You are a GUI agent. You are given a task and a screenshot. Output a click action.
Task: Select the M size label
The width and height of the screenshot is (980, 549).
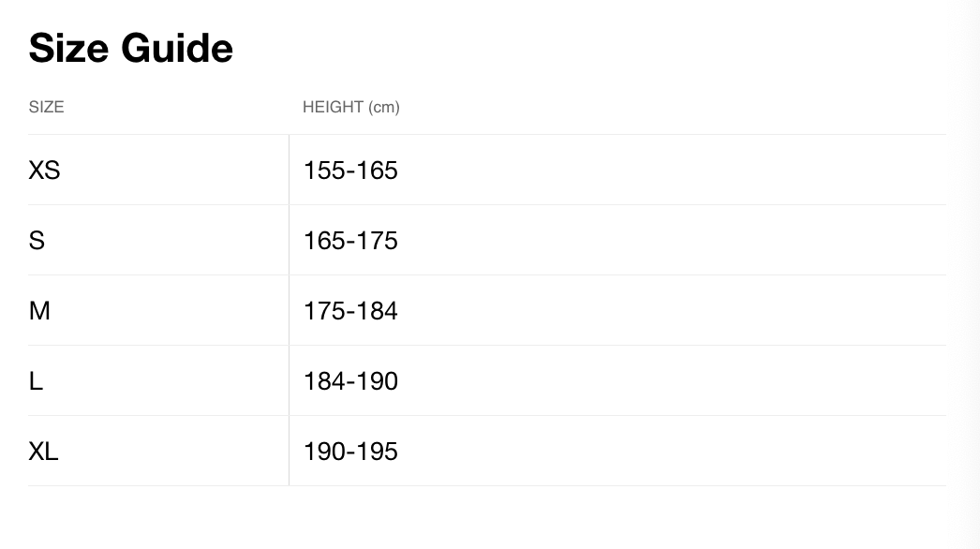(39, 311)
